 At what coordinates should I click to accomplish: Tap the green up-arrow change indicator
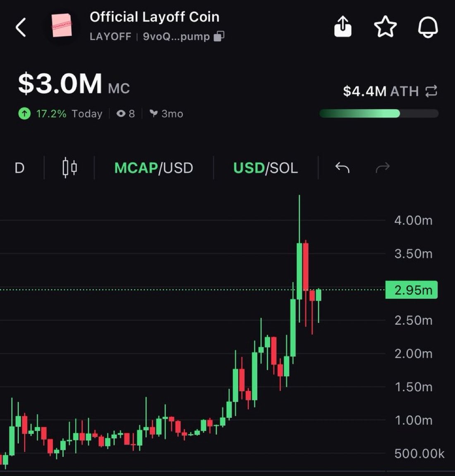[x=24, y=114]
